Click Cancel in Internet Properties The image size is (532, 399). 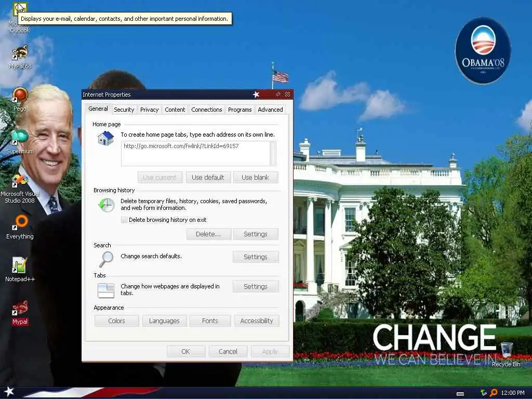click(x=228, y=352)
